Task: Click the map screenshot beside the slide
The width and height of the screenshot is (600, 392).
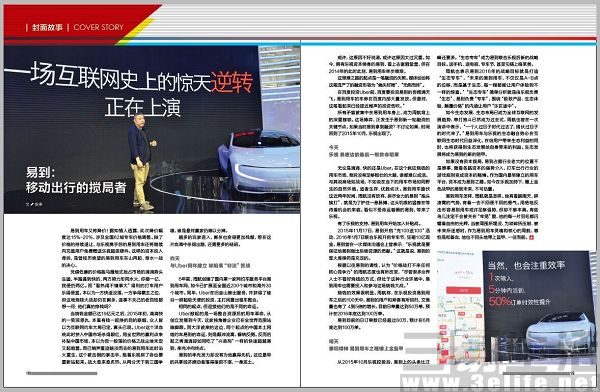Action: 460,306
